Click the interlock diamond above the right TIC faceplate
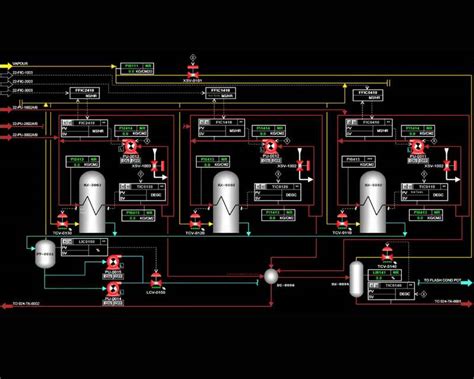The width and height of the screenshot is (474, 379). pos(424,174)
